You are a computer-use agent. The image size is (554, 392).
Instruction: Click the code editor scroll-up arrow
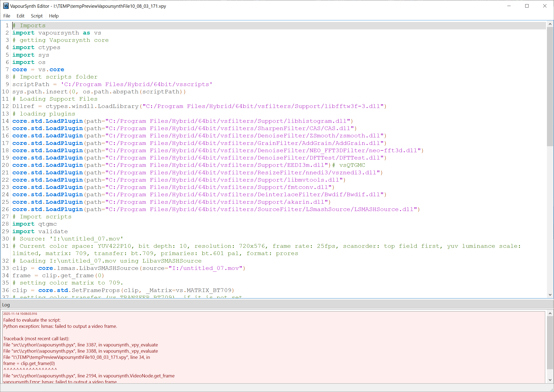click(x=550, y=24)
